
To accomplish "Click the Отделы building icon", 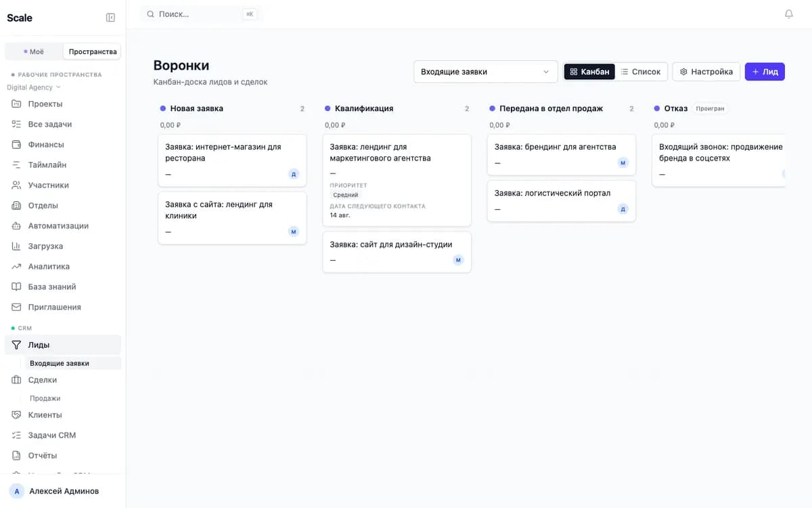I will [16, 205].
